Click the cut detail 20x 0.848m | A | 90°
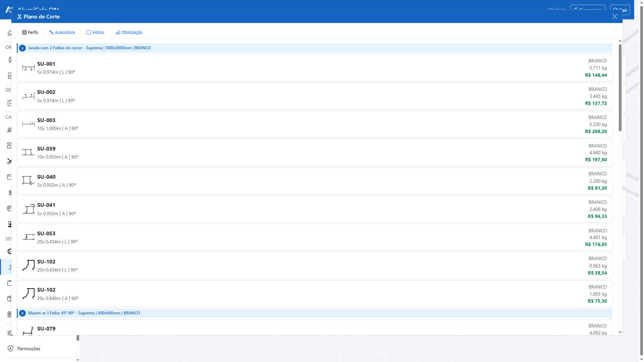This screenshot has height=362, width=644. coord(58,299)
